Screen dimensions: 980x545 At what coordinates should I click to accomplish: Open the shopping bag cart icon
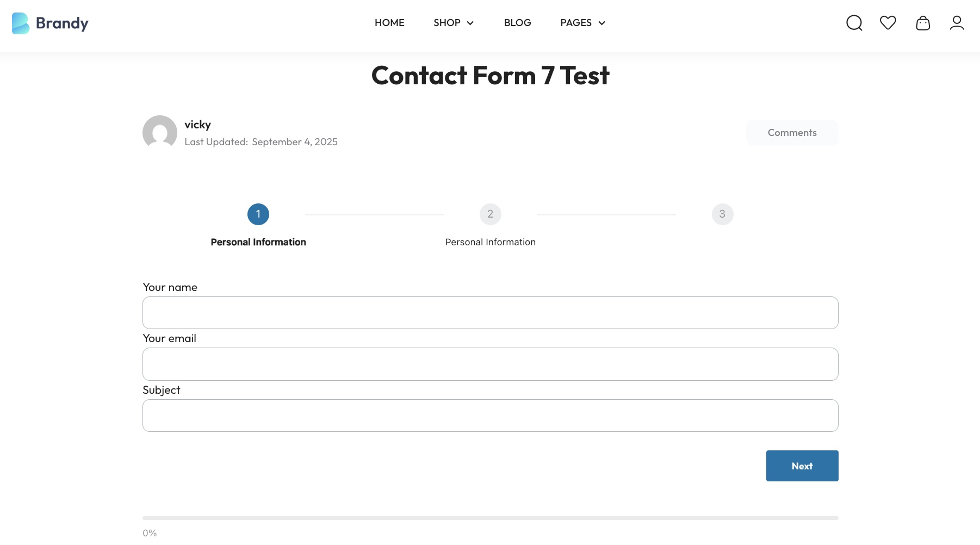[x=923, y=23]
